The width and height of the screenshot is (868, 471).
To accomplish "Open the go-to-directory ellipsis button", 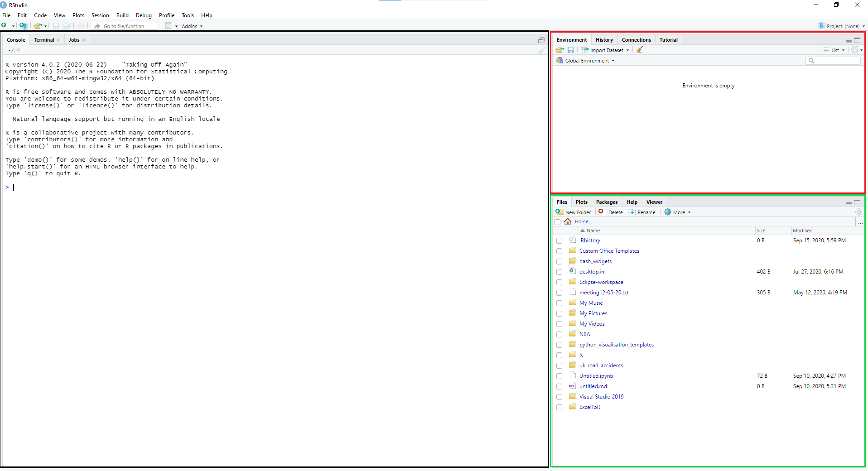I will (x=860, y=222).
